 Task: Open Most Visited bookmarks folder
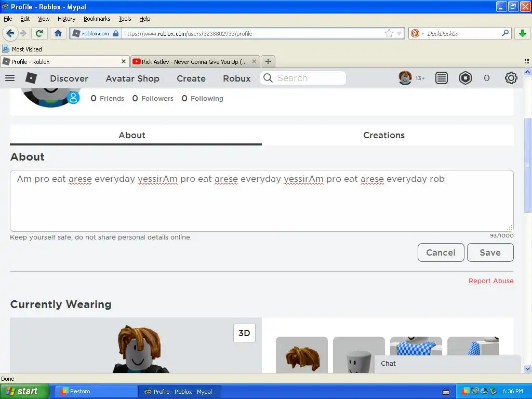[x=22, y=49]
